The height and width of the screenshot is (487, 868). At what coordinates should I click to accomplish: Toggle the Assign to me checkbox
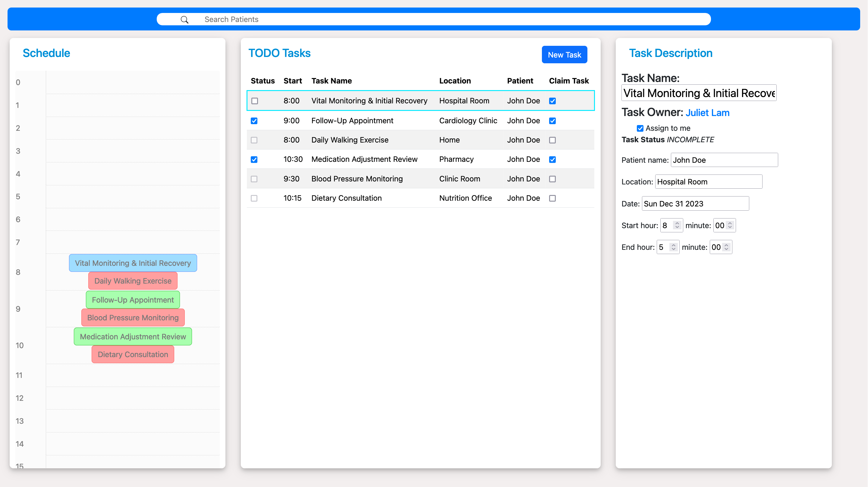[x=640, y=128]
